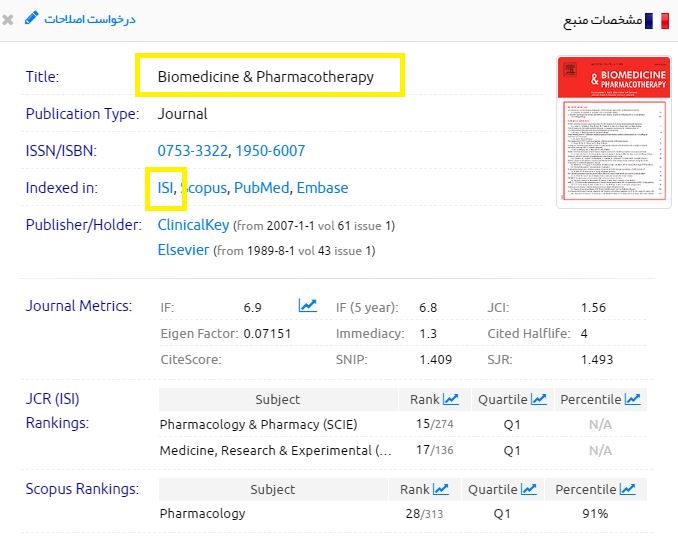Open the IF trend chart icon
Screen dimensions: 678x540
[x=308, y=306]
